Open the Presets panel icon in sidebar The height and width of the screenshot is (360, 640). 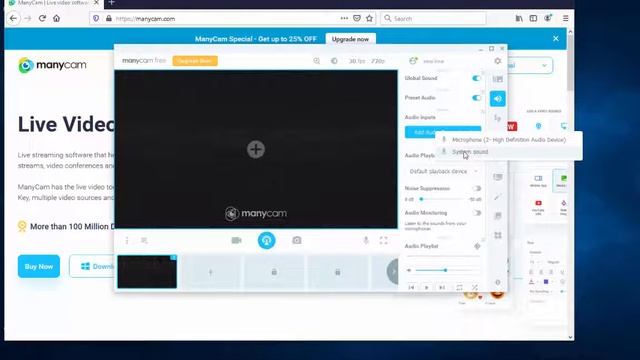pyautogui.click(x=498, y=79)
